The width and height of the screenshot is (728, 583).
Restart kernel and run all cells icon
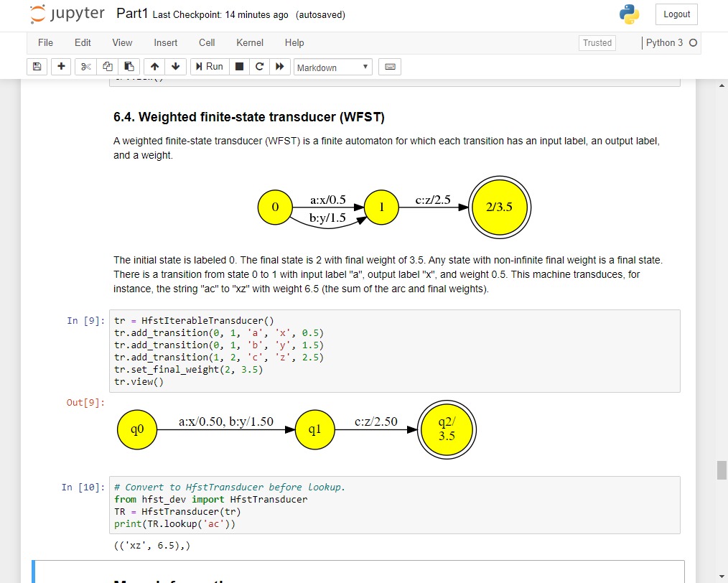click(280, 67)
